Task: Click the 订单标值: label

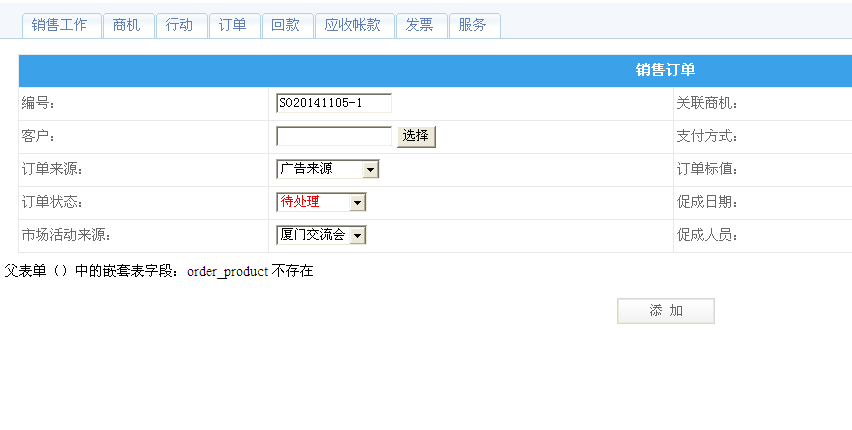Action: click(x=707, y=169)
